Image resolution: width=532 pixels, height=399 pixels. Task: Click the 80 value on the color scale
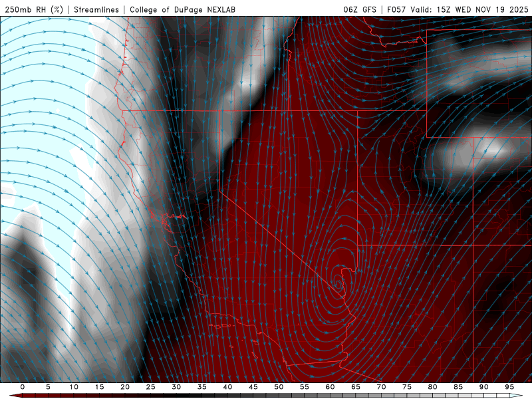pyautogui.click(x=433, y=387)
